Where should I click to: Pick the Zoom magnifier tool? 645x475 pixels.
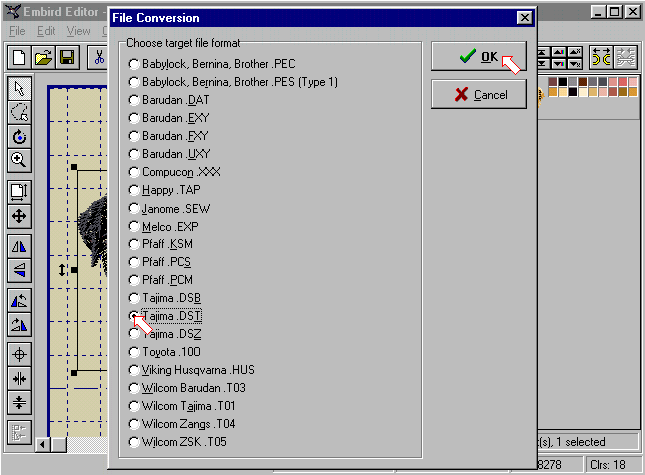click(19, 160)
